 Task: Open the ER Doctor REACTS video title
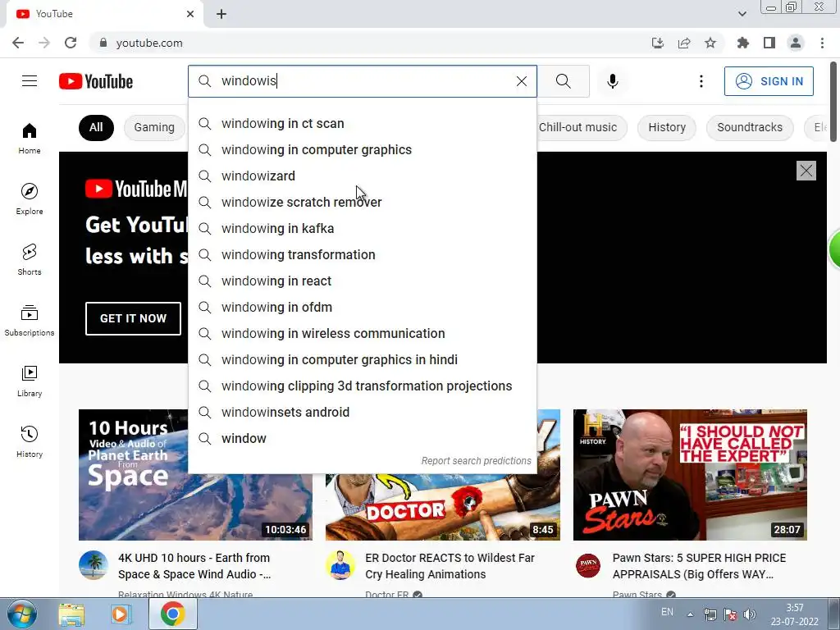[450, 566]
